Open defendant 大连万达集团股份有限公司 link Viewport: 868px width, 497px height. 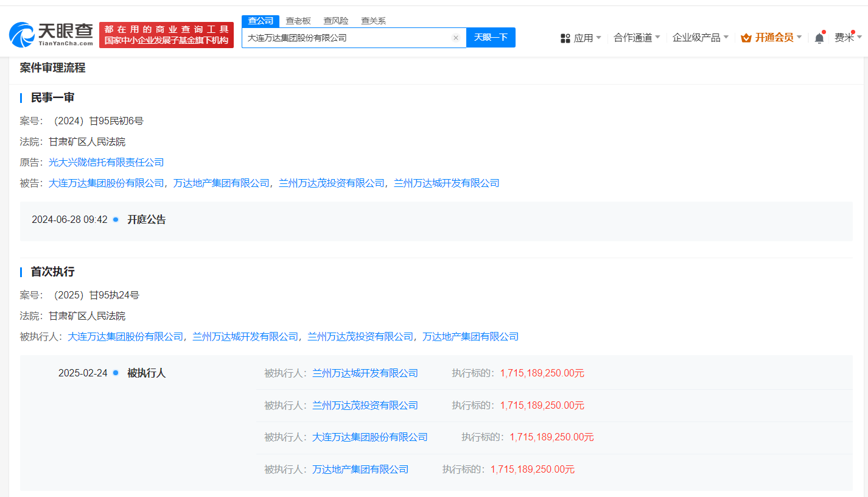tap(107, 183)
